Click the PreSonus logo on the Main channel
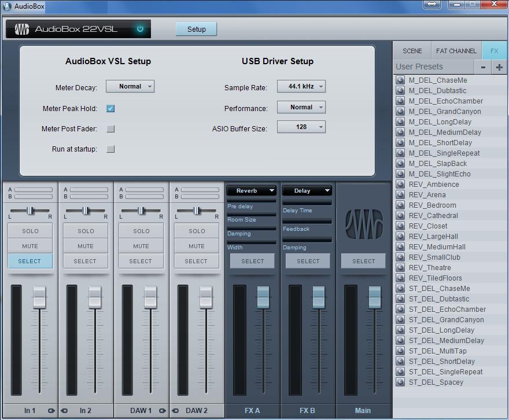The height and width of the screenshot is (420, 509). [x=363, y=223]
